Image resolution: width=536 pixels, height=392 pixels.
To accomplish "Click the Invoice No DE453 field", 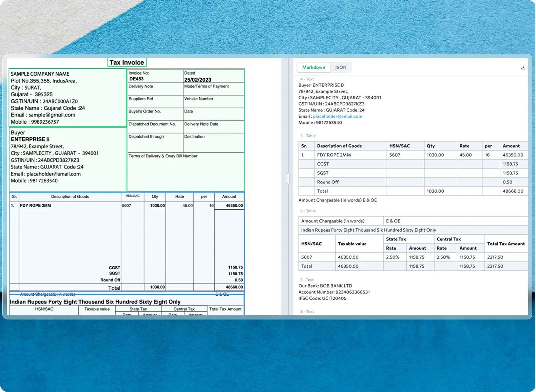I will [x=155, y=76].
